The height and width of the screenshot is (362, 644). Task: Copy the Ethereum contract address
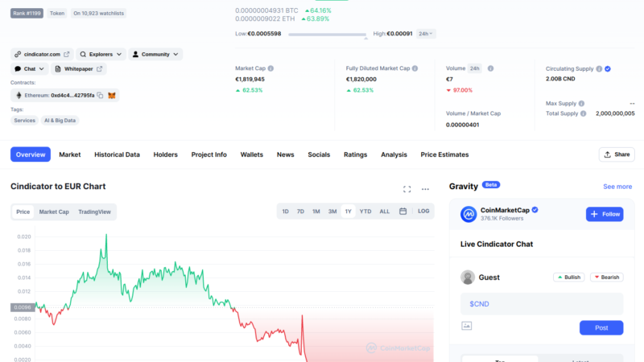point(100,95)
